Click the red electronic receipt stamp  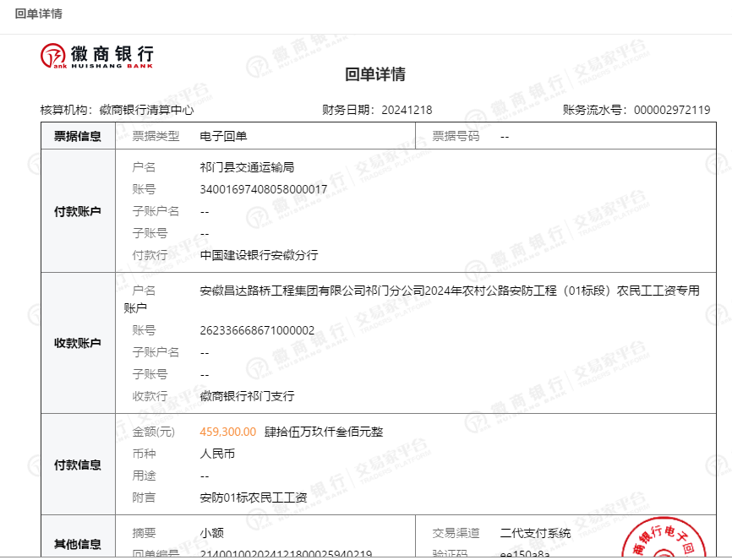[674, 541]
